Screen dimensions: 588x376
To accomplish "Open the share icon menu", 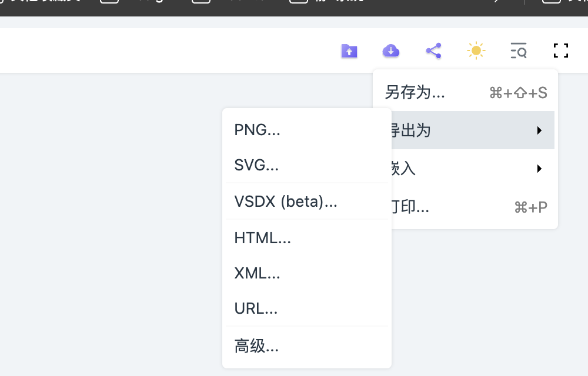I will pyautogui.click(x=433, y=51).
